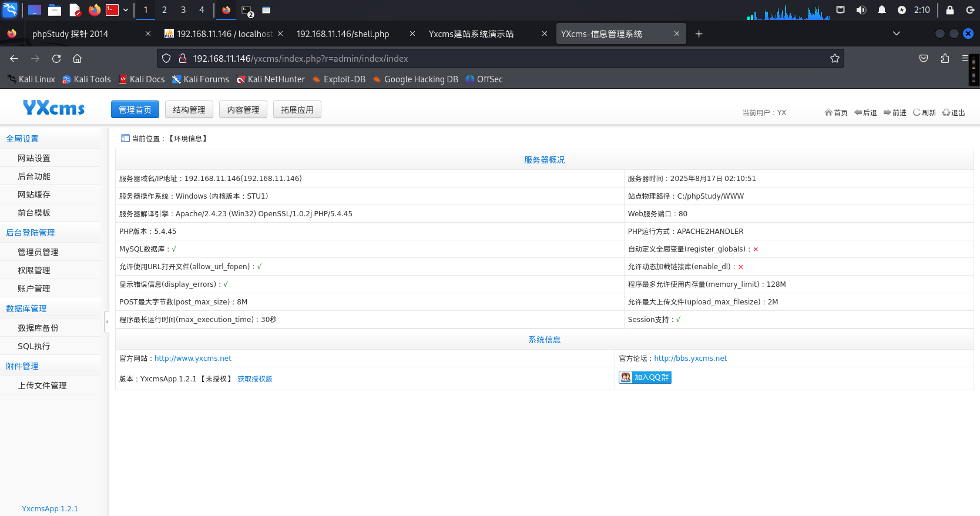This screenshot has height=516, width=980.
Task: Go back with the browser back arrow
Action: (x=14, y=59)
